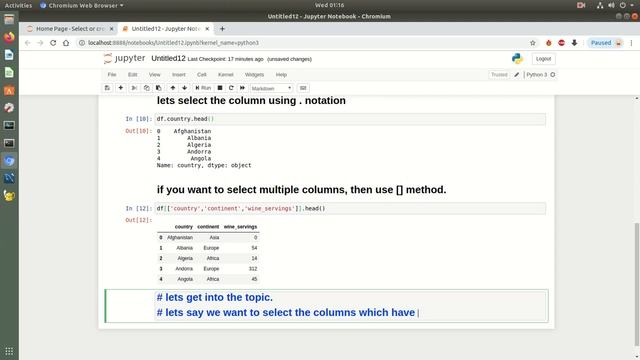640x360 pixels.
Task: Save notebook with the save and checkpoint icon
Action: pos(107,88)
